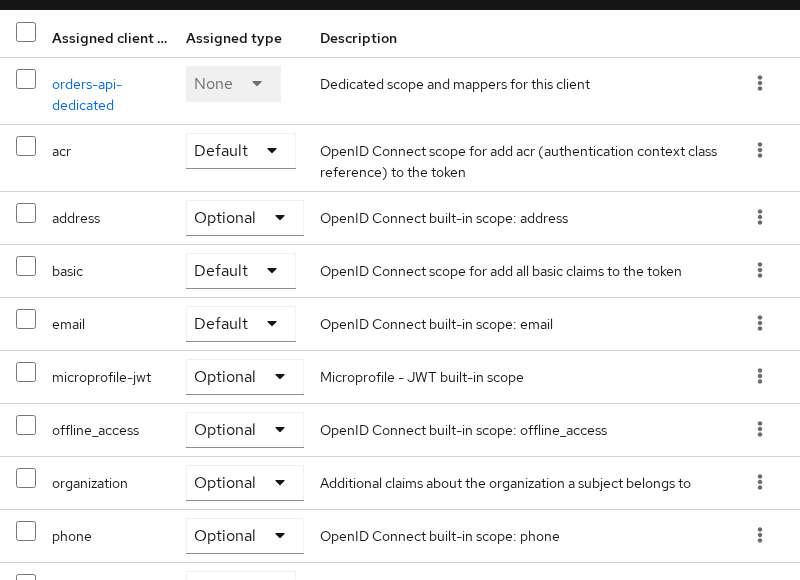Click the microprofile-jwt scope name
Screen dimensions: 800x580
[x=102, y=377]
